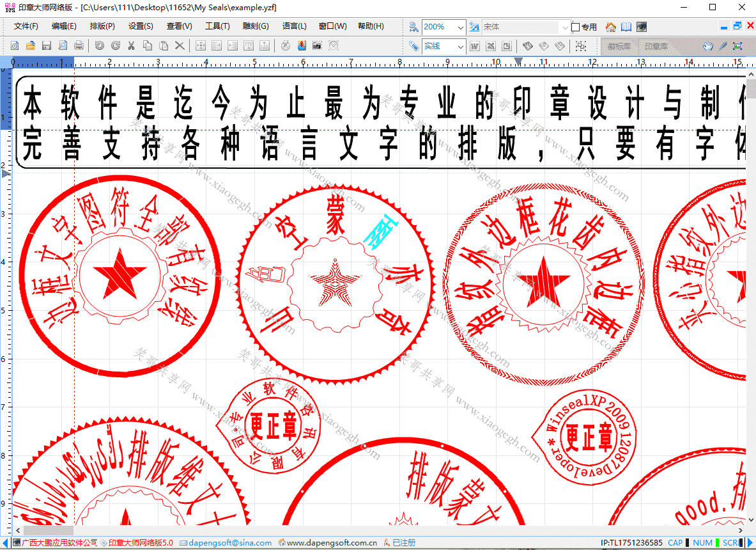Switch to the 徽标库 tab
The image size is (756, 550).
pyautogui.click(x=619, y=46)
